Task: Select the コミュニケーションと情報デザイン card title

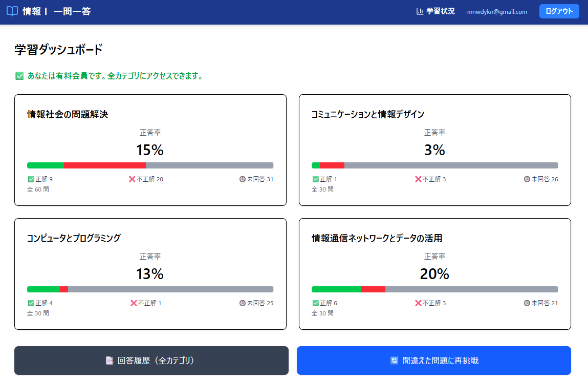Action: (x=368, y=115)
